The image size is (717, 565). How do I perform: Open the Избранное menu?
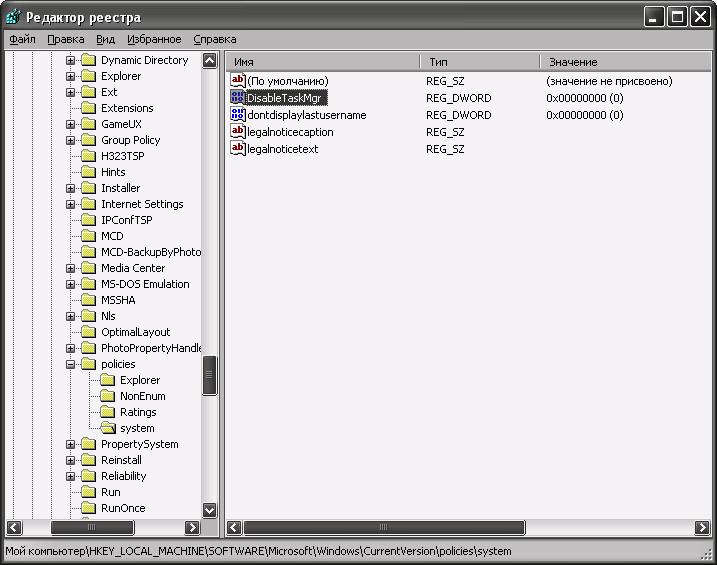154,39
